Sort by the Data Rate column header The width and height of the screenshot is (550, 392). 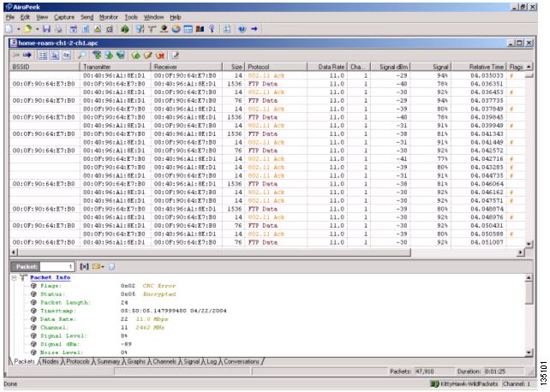pyautogui.click(x=327, y=67)
